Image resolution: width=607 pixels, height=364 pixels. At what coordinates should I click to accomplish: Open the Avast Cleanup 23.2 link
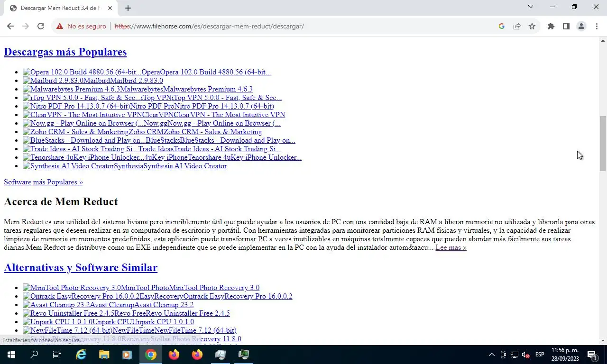pyautogui.click(x=108, y=305)
